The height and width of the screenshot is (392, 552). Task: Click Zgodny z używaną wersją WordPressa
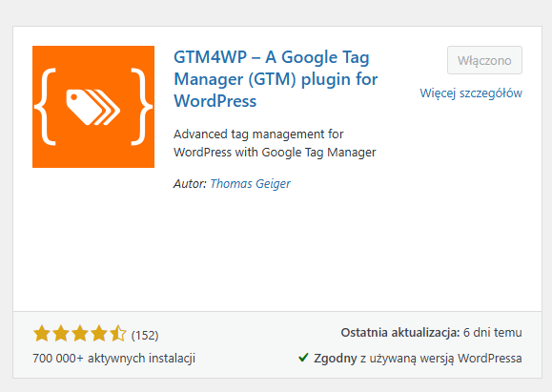418,359
